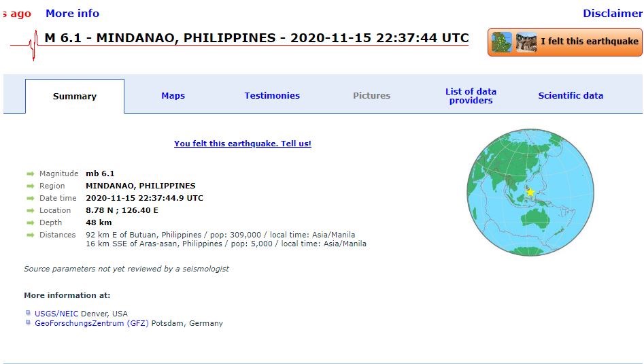644x364 pixels.
Task: Click the green arrow beside Distances
Action: pos(31,235)
